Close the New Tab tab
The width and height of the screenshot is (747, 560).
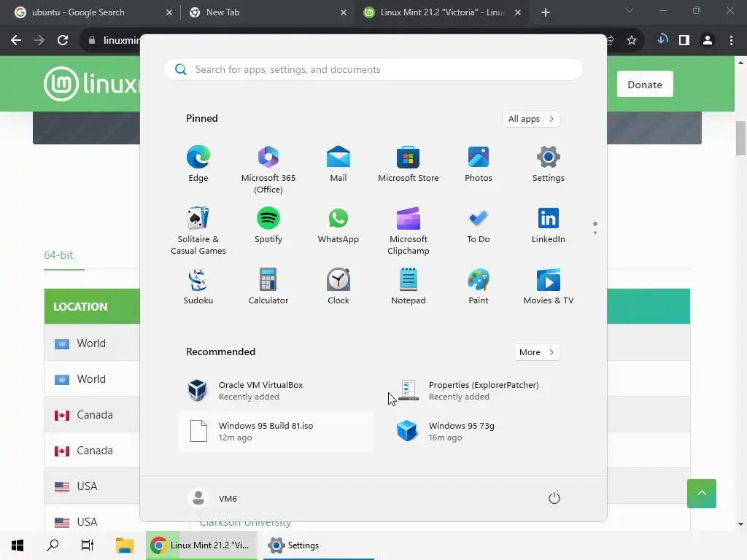[x=344, y=12]
